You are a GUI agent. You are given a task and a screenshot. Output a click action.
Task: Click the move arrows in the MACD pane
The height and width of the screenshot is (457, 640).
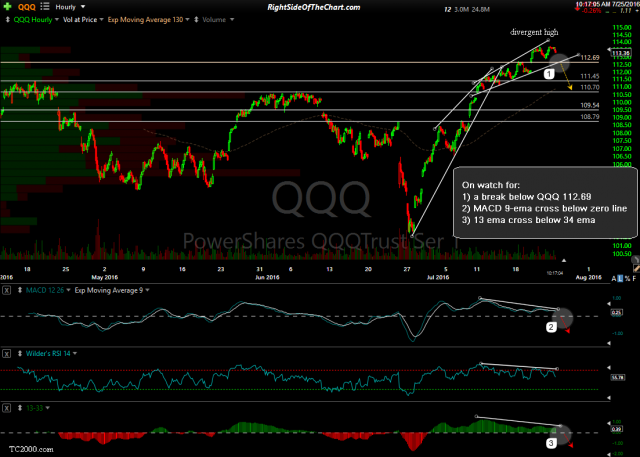pos(20,291)
